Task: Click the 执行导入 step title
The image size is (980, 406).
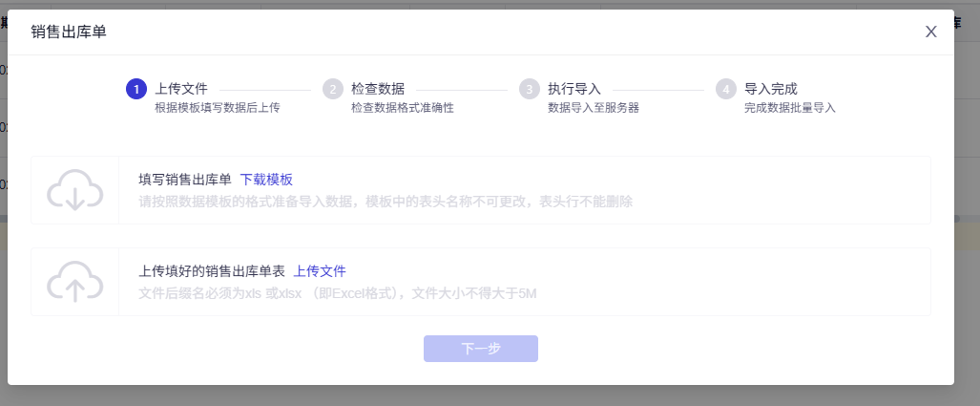Action: point(574,89)
